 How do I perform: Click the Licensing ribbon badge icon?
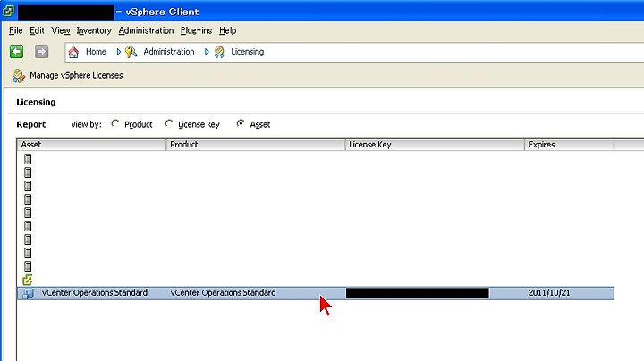219,52
